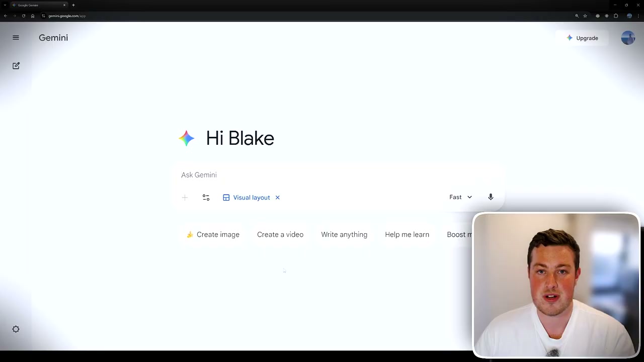Close the Google Gemini tab
This screenshot has height=362, width=644.
pos(64,5)
